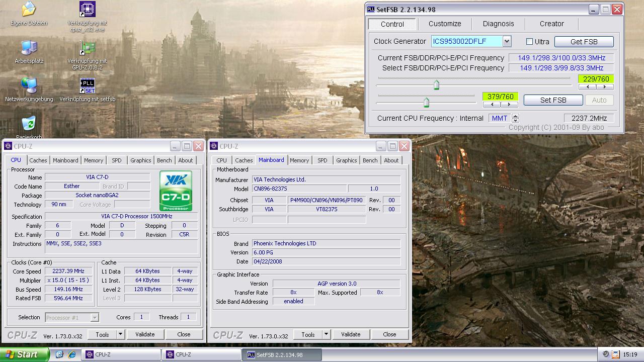Click the 2237.2MHz CPU frequency readout
Screen dimensions: 644x362
[589, 118]
